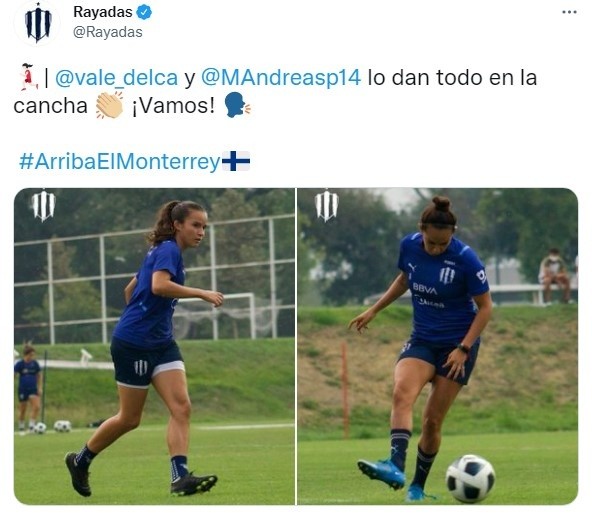
Task: Click the speaking head emoji
Action: (x=237, y=105)
